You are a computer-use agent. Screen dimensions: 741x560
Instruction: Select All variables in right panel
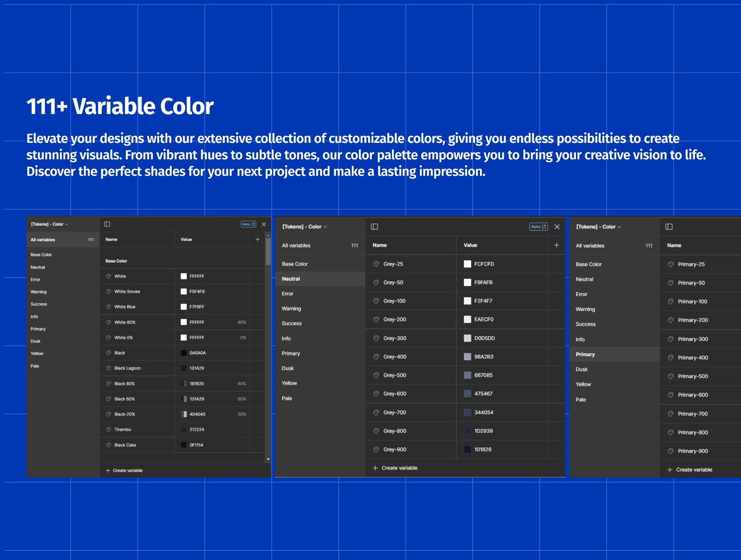pyautogui.click(x=615, y=246)
